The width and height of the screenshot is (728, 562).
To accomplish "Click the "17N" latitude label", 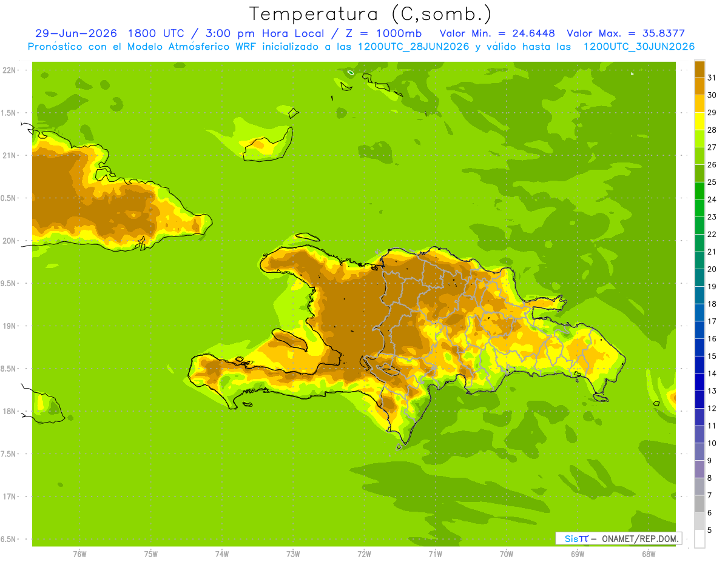I will point(10,497).
